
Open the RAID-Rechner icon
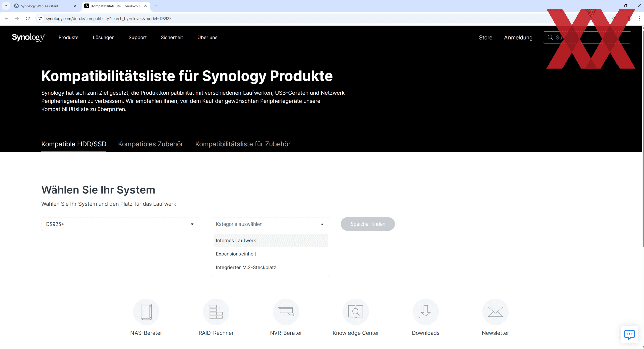click(x=216, y=312)
